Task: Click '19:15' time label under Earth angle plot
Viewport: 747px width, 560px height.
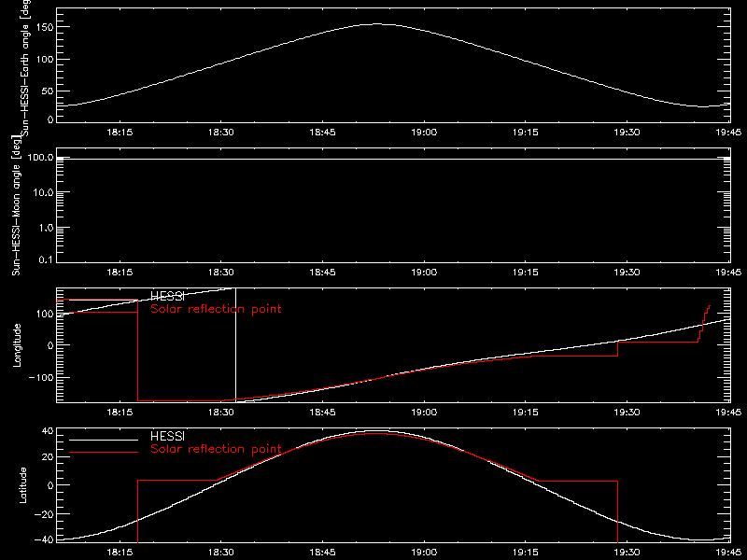Action: pos(526,133)
